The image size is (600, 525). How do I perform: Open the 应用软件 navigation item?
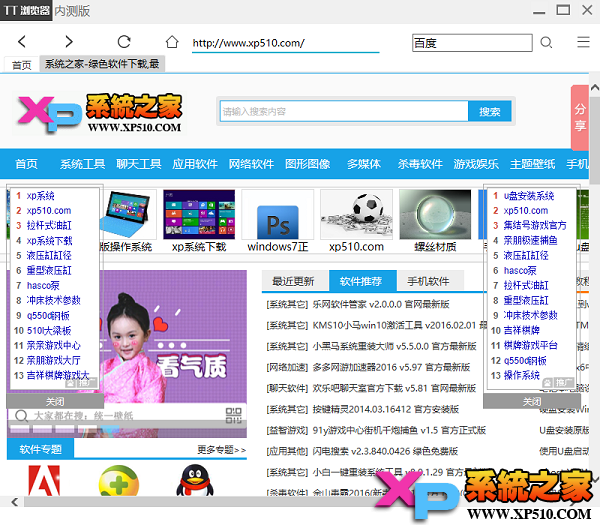coord(195,164)
